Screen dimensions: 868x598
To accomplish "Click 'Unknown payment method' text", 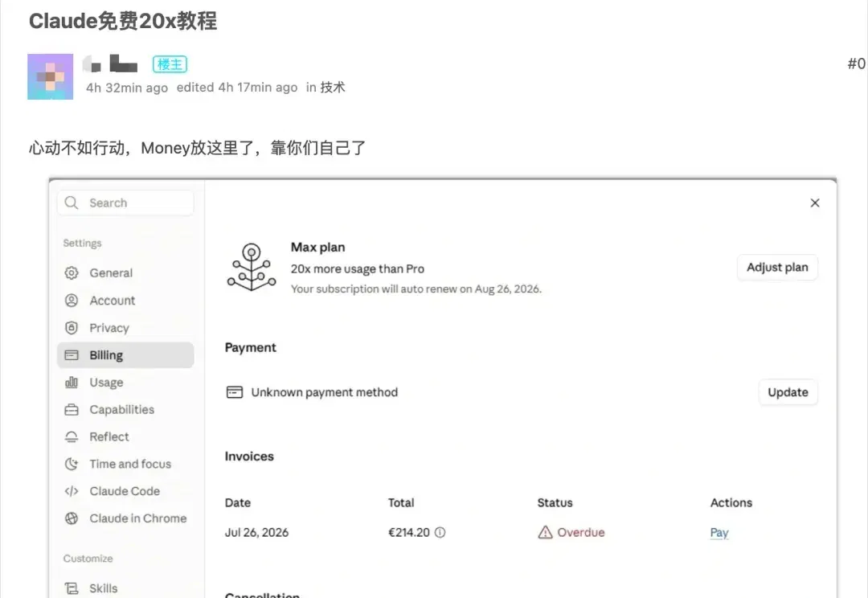I will tap(325, 392).
